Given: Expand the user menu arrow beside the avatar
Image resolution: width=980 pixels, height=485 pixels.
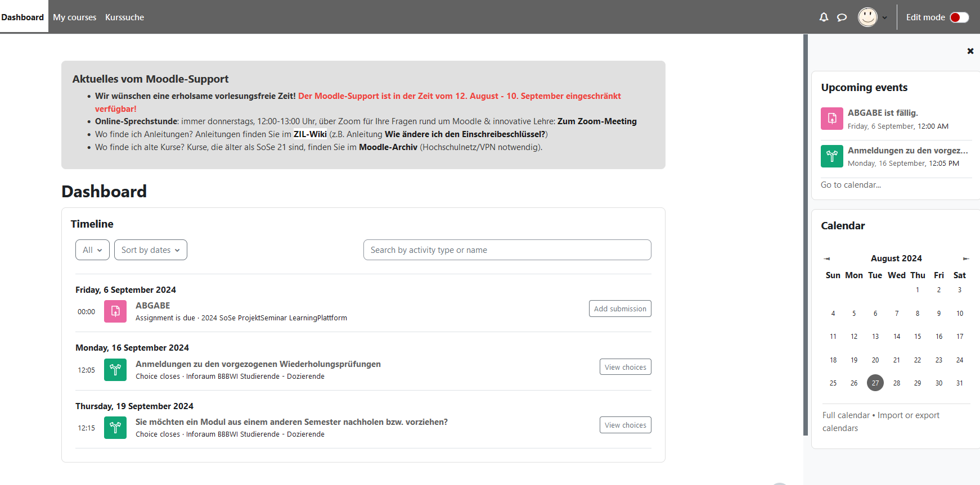Looking at the screenshot, I should (x=885, y=17).
